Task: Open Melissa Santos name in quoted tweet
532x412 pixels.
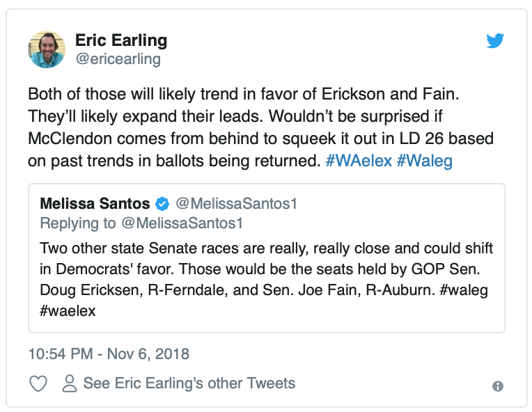Action: (95, 204)
